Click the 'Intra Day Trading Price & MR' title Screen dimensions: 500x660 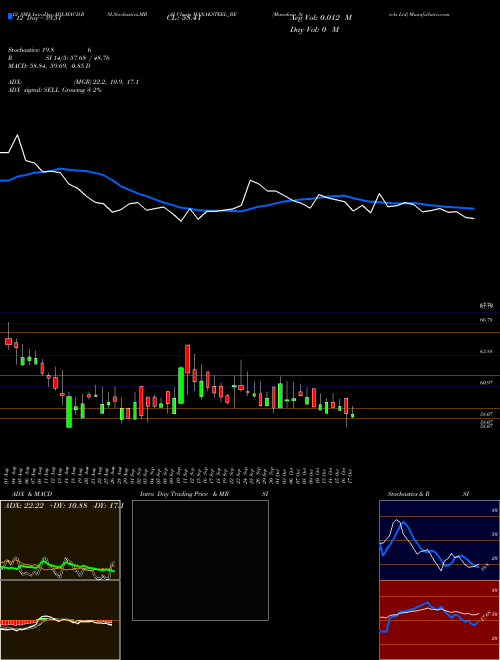184,494
